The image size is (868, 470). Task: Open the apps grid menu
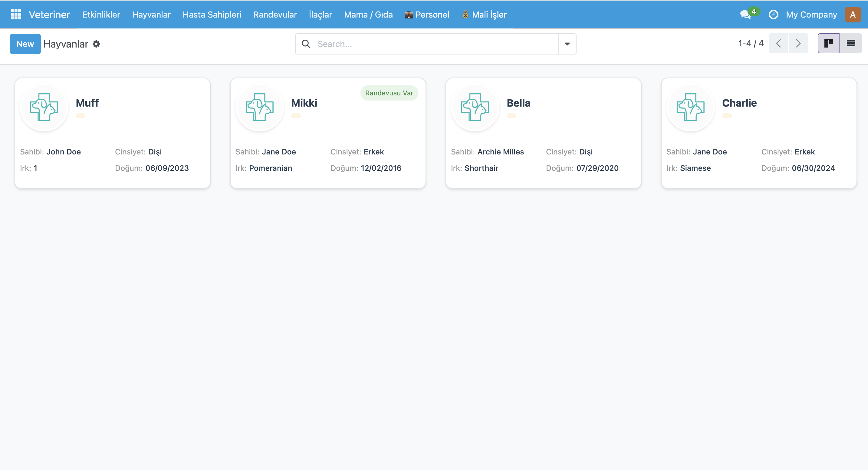[15, 14]
